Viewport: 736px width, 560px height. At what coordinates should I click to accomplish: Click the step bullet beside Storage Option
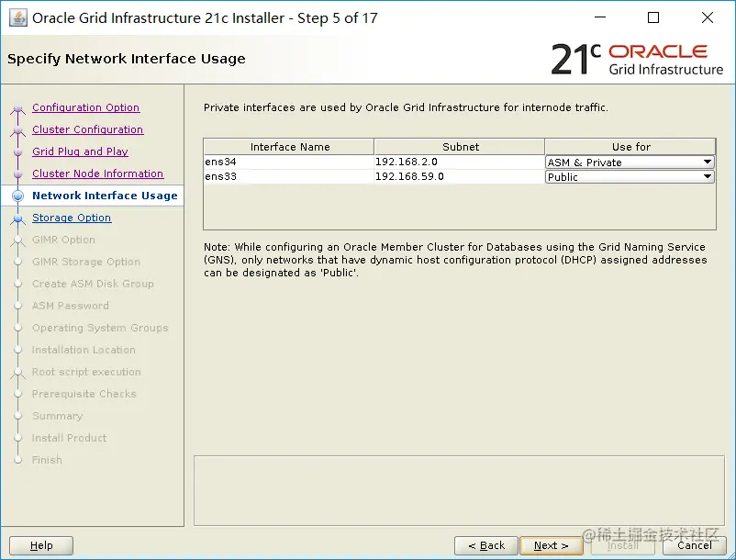(x=17, y=218)
